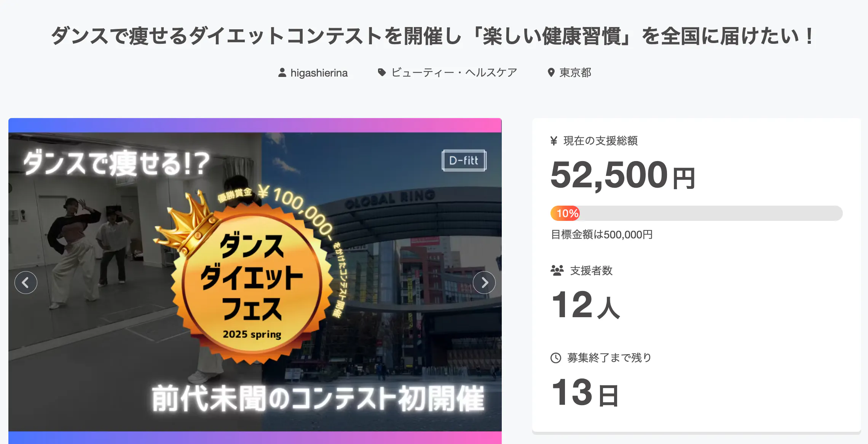Click the 13日 remaining days figure
Screen dimensions: 868x444
(x=585, y=393)
